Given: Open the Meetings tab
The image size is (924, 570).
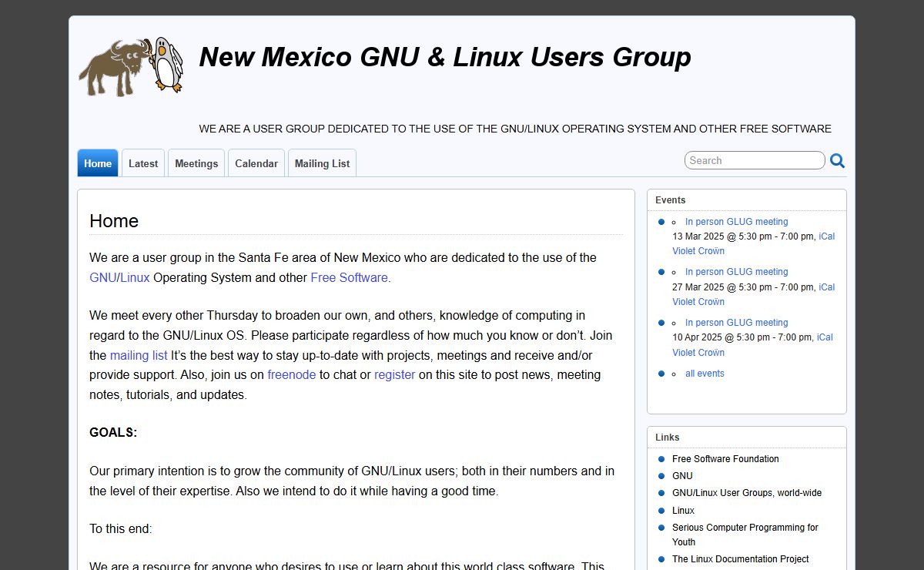Looking at the screenshot, I should (x=196, y=163).
